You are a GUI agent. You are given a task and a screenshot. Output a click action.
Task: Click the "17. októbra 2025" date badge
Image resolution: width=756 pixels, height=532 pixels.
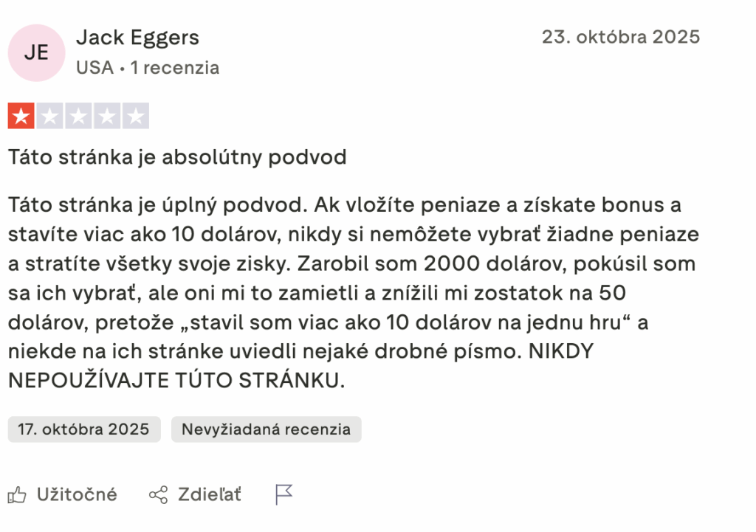tap(84, 429)
